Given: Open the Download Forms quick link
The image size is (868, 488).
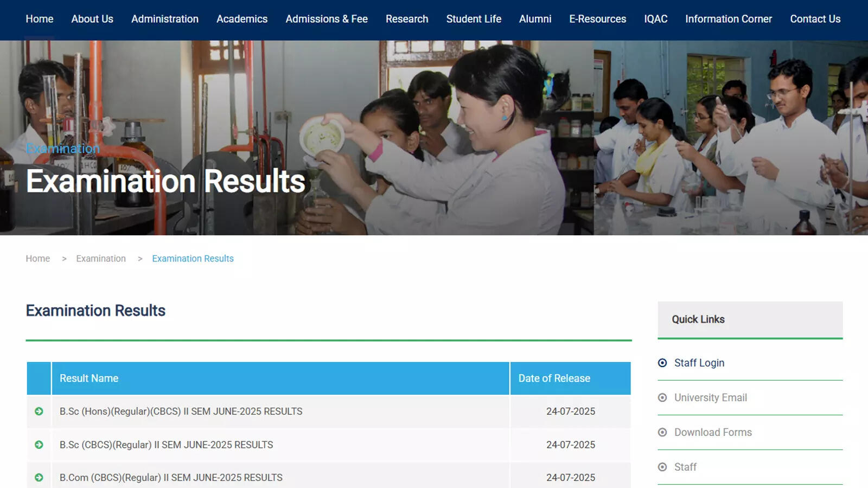Looking at the screenshot, I should pyautogui.click(x=713, y=432).
